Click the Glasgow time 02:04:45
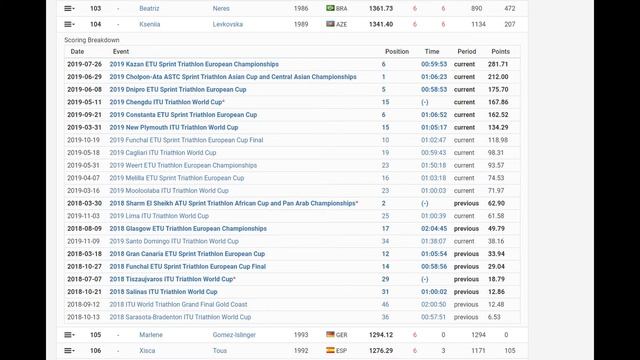This screenshot has height=360, width=640. [x=434, y=229]
